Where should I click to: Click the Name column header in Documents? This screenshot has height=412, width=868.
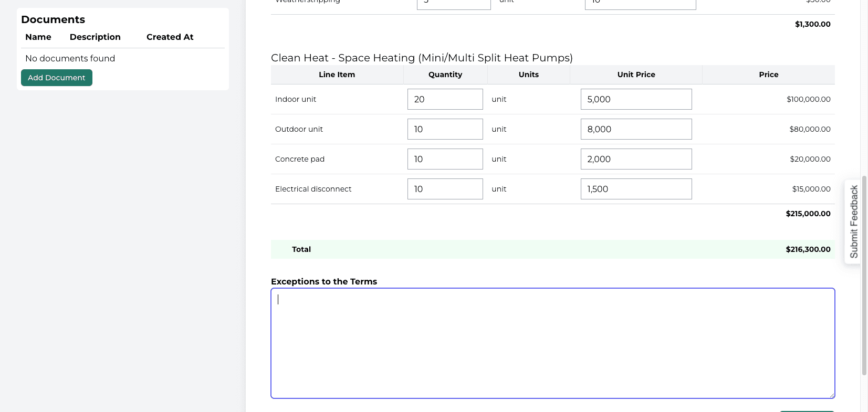tap(38, 37)
